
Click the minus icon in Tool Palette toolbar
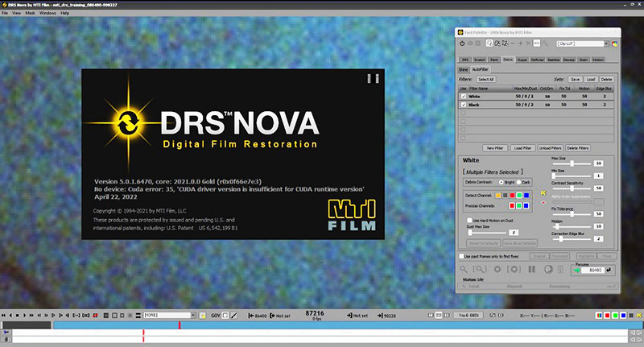[513, 43]
